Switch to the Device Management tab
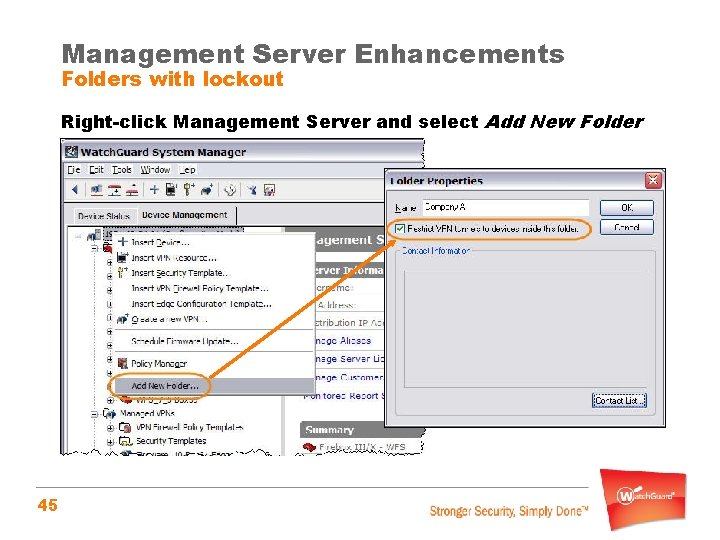The height and width of the screenshot is (540, 720). pos(185,215)
